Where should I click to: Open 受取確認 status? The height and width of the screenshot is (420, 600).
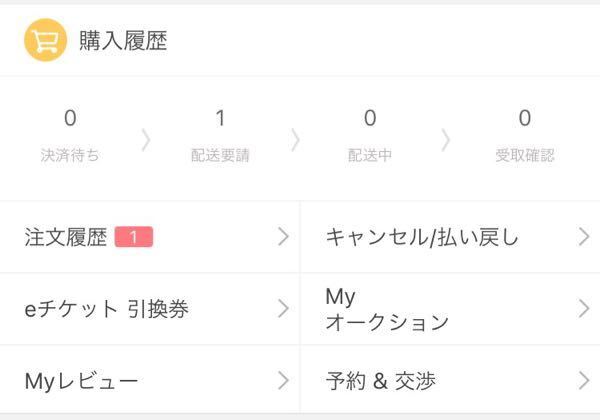pyautogui.click(x=525, y=136)
